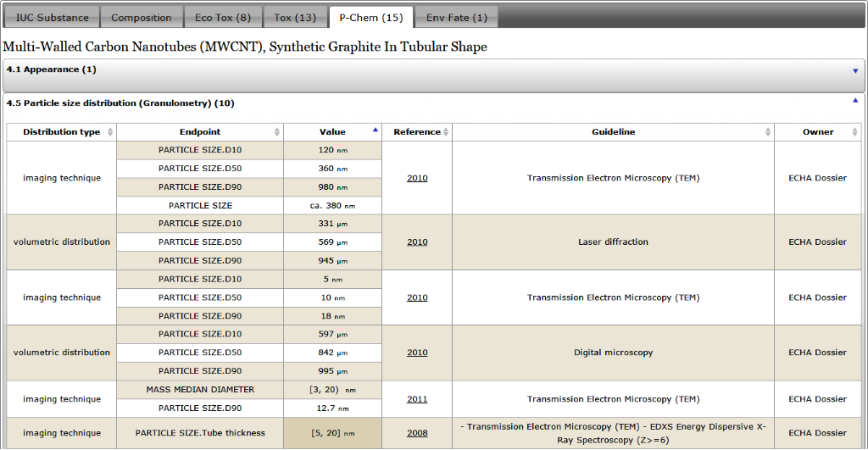868x450 pixels.
Task: Click sort arrows in Endpoint column header
Action: pyautogui.click(x=276, y=132)
